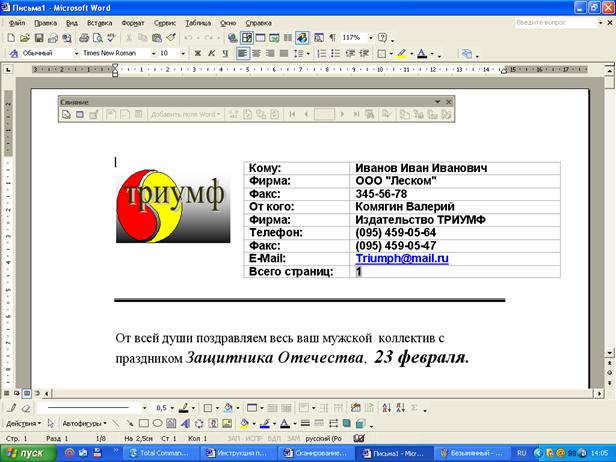Click the Triumph@mail.ru email link
The image size is (616, 462).
402,258
